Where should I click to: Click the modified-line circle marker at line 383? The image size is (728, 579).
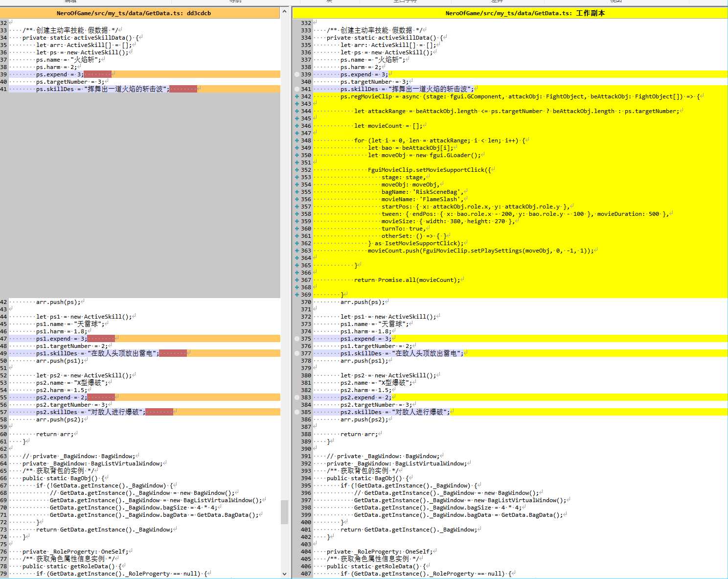coord(297,397)
